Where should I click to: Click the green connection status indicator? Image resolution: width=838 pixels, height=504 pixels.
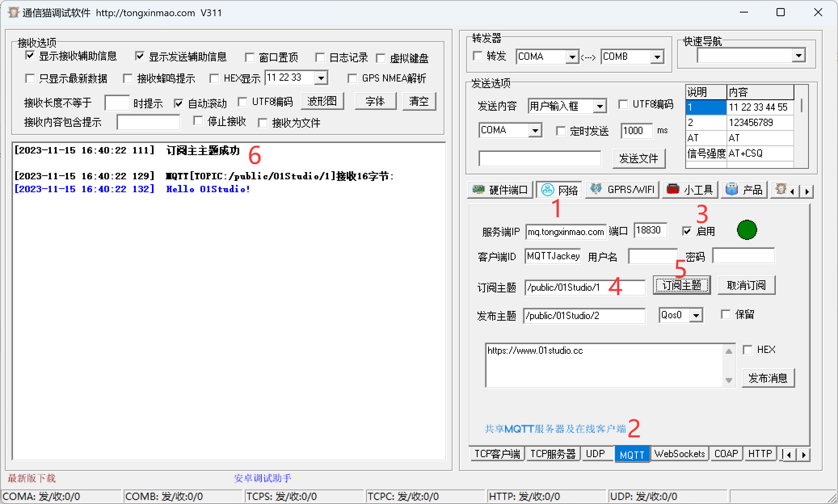(747, 230)
